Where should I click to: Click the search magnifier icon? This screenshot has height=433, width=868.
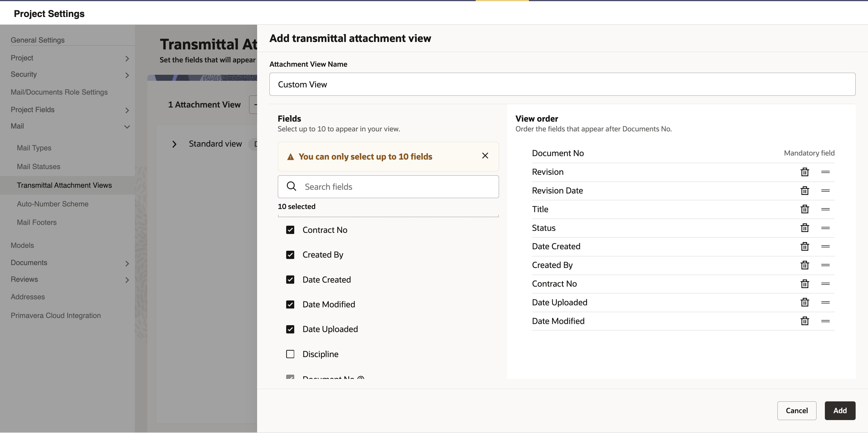291,186
